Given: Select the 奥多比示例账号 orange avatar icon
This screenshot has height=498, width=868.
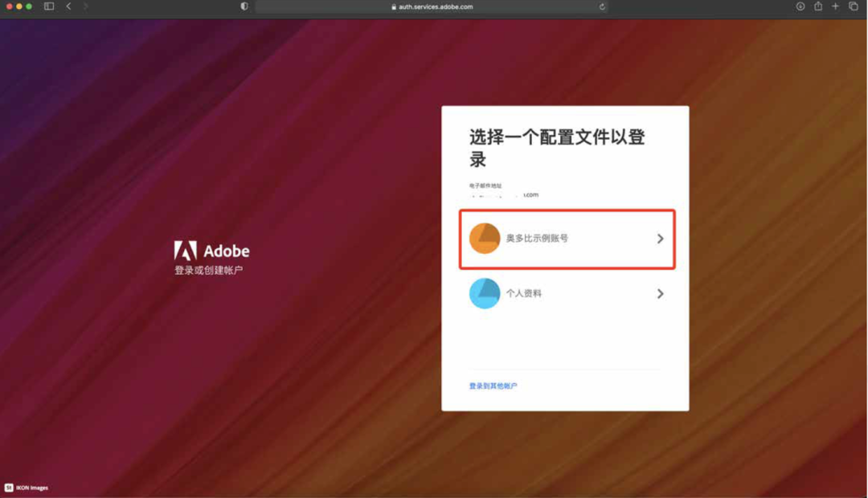Looking at the screenshot, I should pyautogui.click(x=485, y=238).
